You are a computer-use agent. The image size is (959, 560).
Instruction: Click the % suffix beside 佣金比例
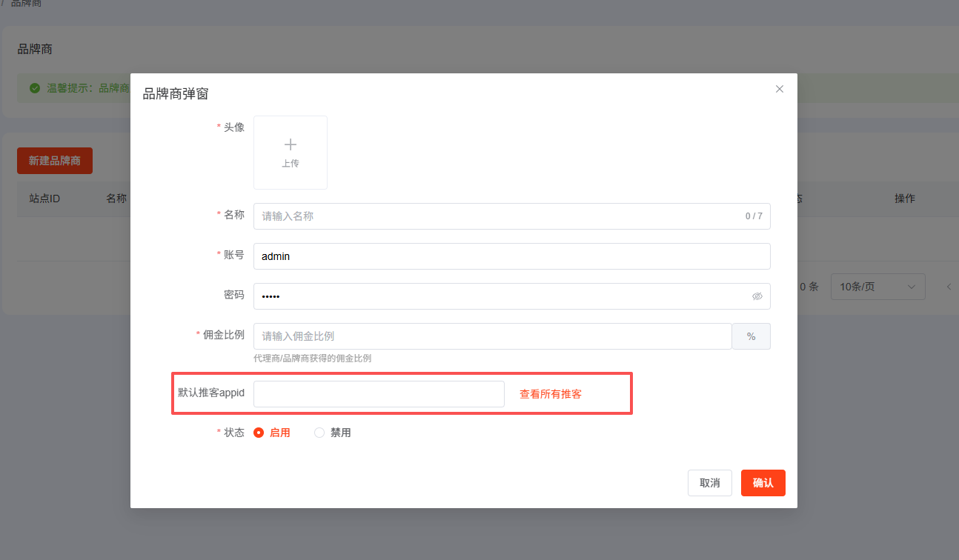point(751,336)
